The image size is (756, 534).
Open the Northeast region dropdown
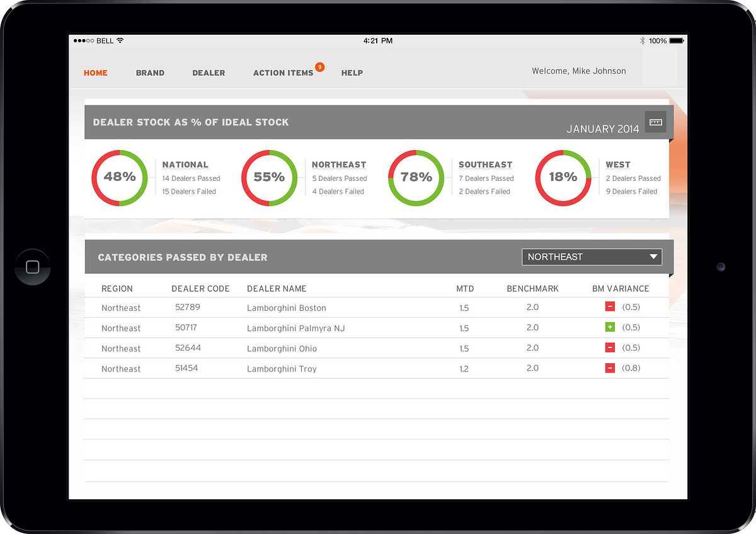click(x=592, y=257)
